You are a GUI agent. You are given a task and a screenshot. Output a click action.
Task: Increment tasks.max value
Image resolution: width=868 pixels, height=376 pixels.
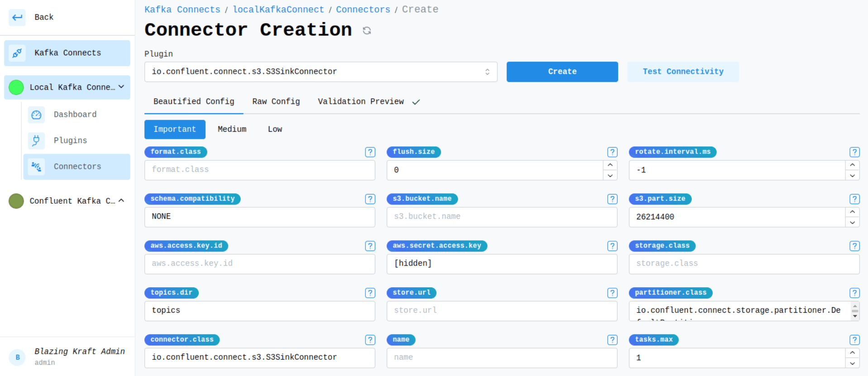point(852,352)
